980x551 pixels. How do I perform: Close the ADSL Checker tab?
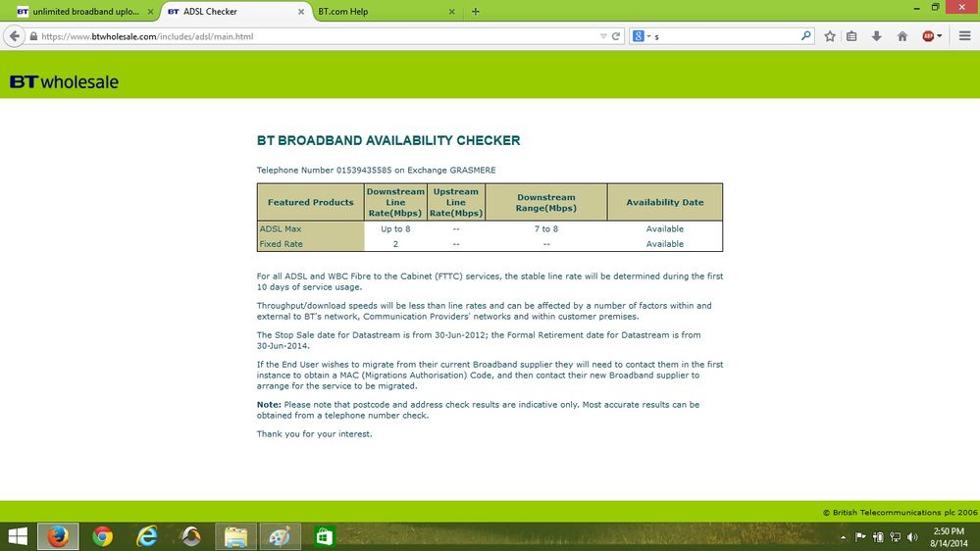point(301,11)
